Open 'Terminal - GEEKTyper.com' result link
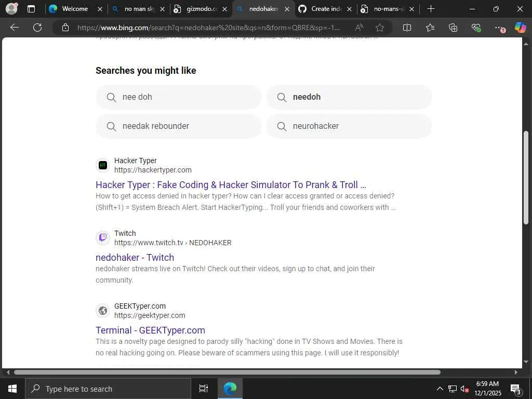The image size is (532, 399). (150, 330)
